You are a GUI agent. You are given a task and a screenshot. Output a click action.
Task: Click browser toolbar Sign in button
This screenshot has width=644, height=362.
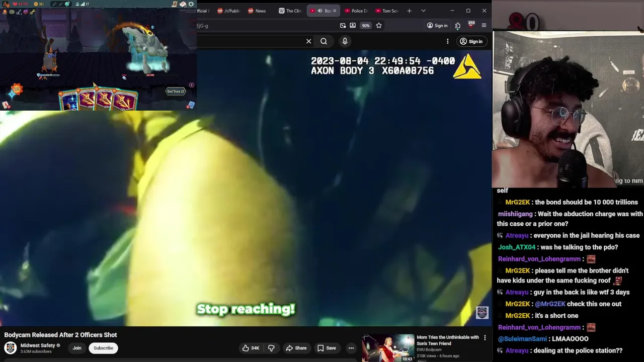(437, 26)
